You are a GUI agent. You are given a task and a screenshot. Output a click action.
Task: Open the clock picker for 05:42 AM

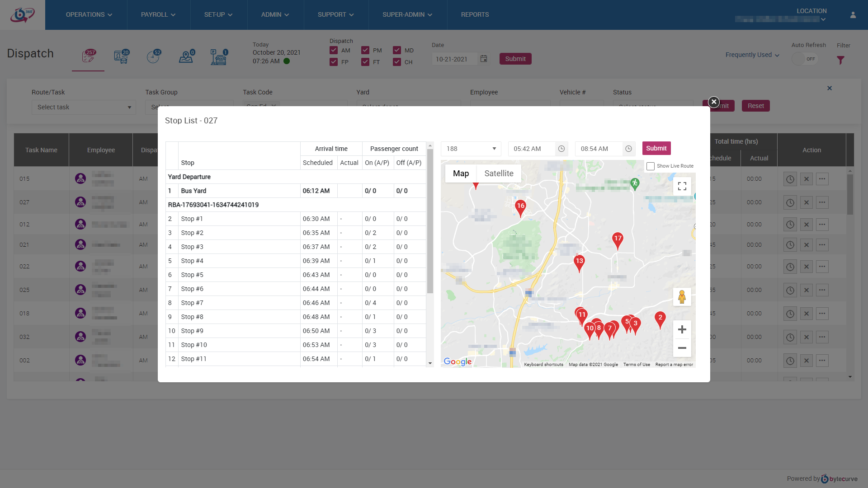point(561,149)
